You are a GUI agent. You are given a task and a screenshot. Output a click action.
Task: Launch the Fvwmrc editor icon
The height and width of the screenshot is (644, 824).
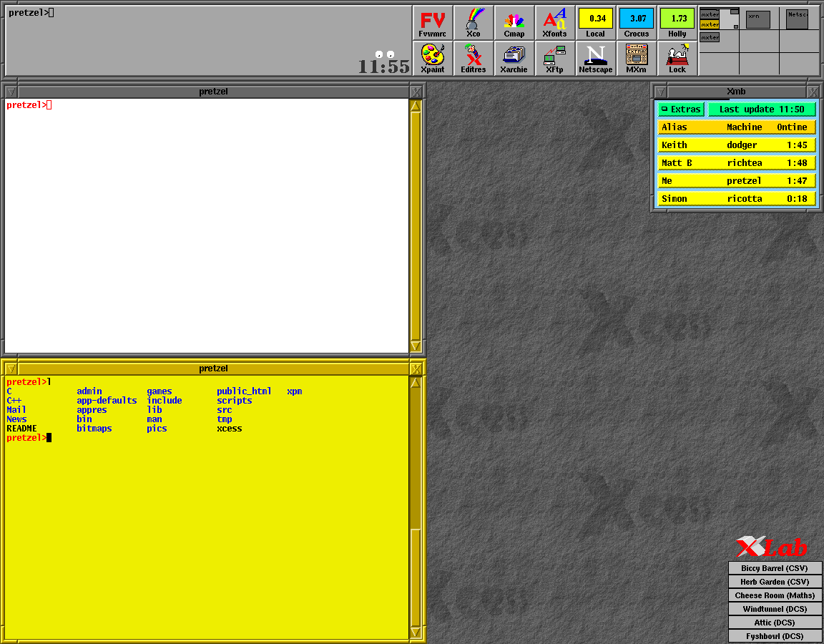pos(433,23)
